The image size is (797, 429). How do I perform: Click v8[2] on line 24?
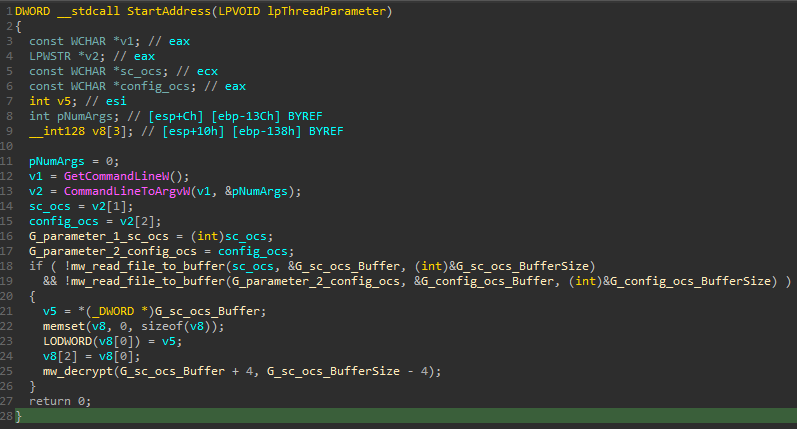(57, 356)
